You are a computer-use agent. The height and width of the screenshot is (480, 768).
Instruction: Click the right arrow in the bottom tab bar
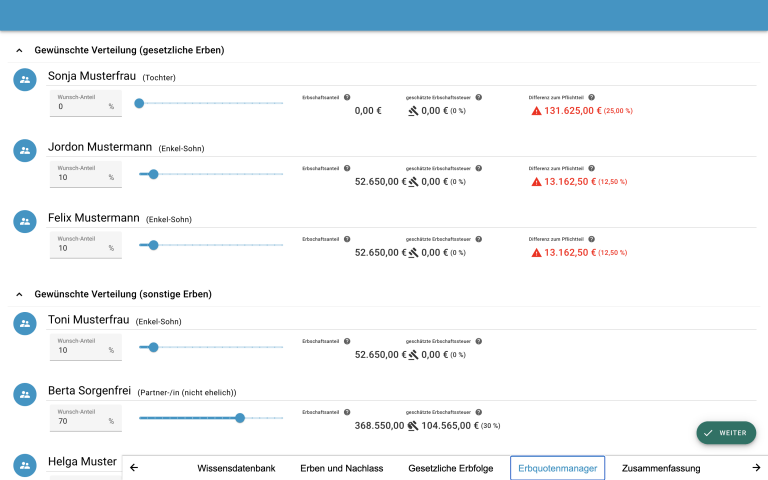(756, 467)
